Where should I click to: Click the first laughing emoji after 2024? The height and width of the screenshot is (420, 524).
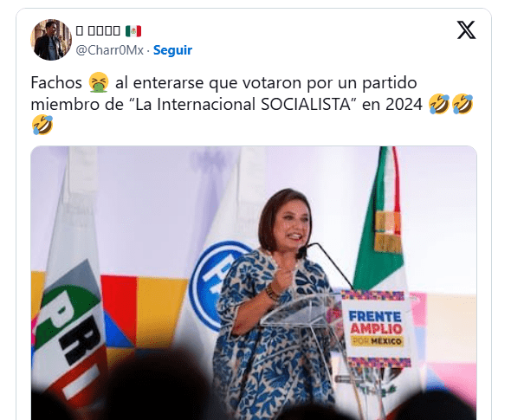click(x=439, y=104)
